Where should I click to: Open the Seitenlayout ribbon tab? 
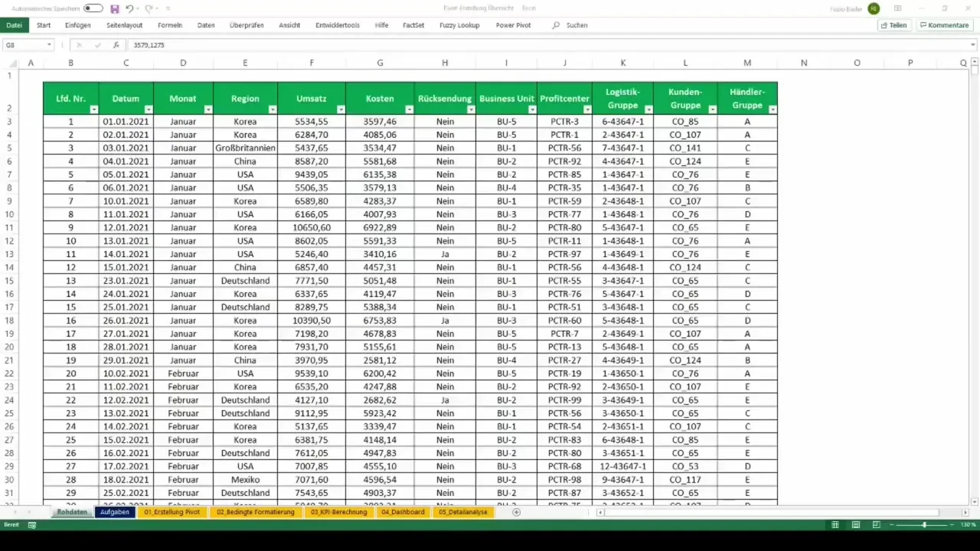click(x=124, y=25)
